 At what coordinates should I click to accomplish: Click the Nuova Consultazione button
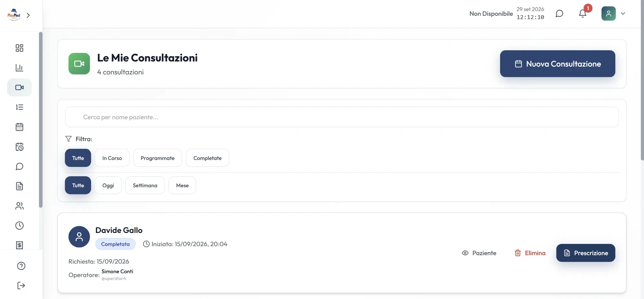pos(557,63)
